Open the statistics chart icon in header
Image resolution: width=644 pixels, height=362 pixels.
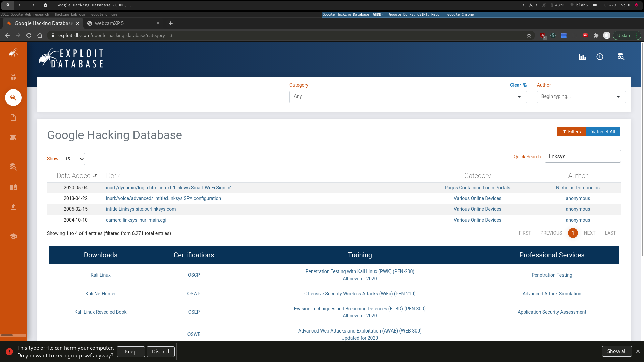pyautogui.click(x=582, y=57)
